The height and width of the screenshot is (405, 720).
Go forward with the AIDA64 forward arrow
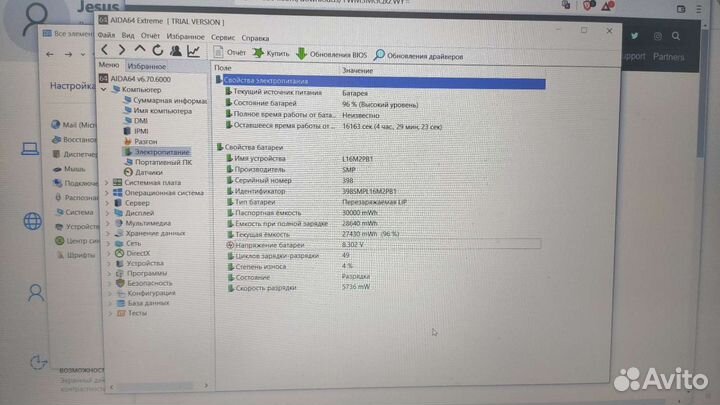point(122,50)
